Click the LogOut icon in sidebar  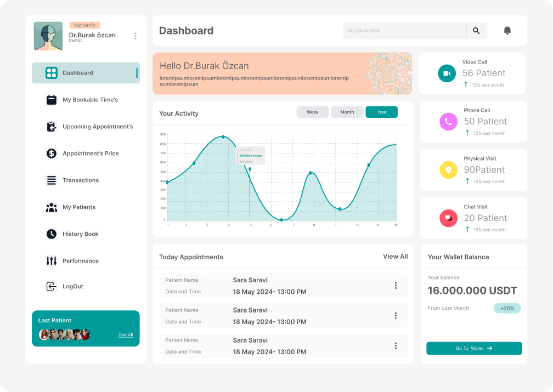(52, 287)
